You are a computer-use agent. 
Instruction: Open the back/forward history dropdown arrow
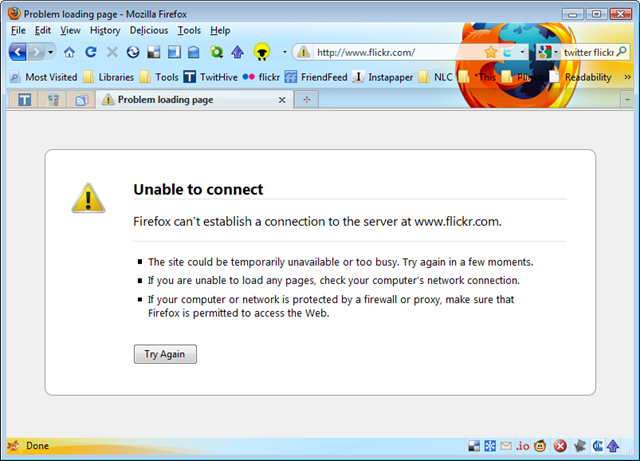(51, 52)
